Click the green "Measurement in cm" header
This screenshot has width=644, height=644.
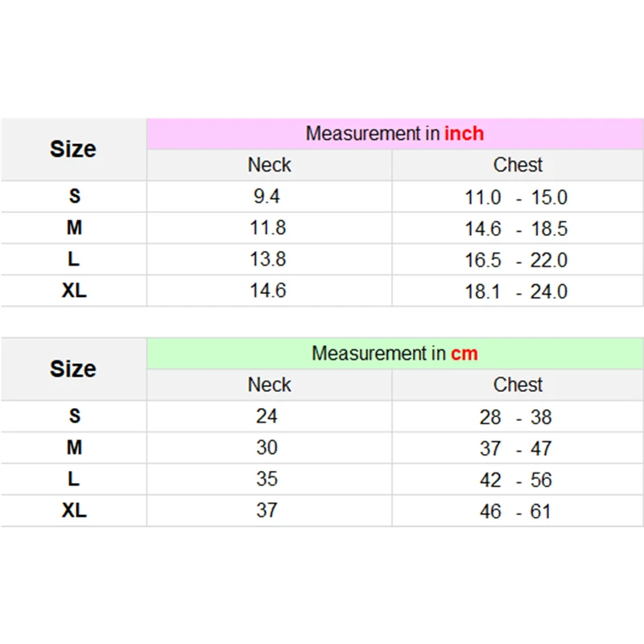pyautogui.click(x=394, y=353)
